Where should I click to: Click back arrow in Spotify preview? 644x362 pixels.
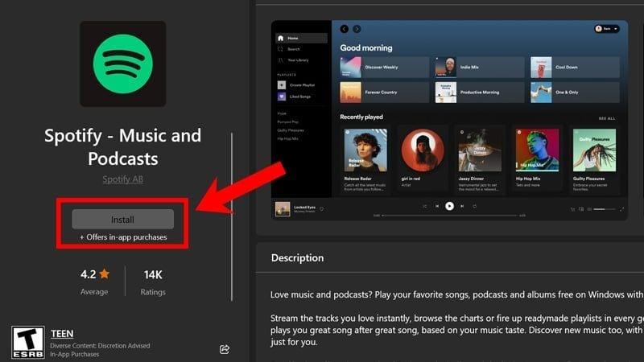click(x=345, y=29)
